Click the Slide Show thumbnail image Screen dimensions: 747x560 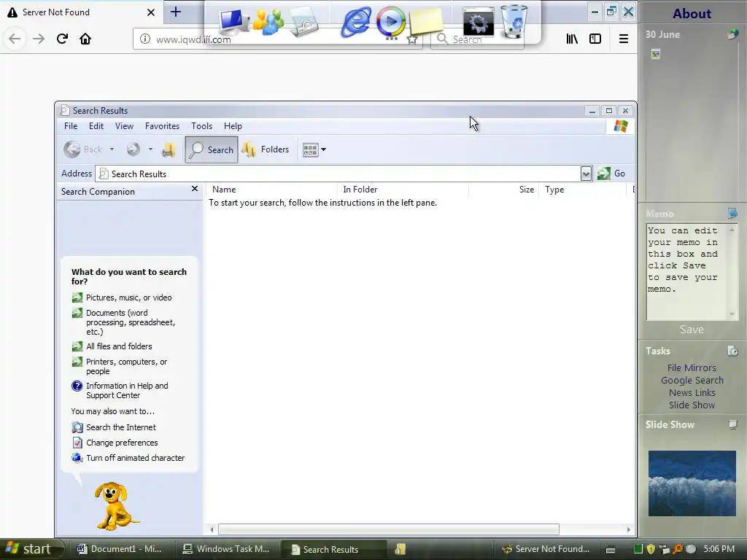point(692,483)
